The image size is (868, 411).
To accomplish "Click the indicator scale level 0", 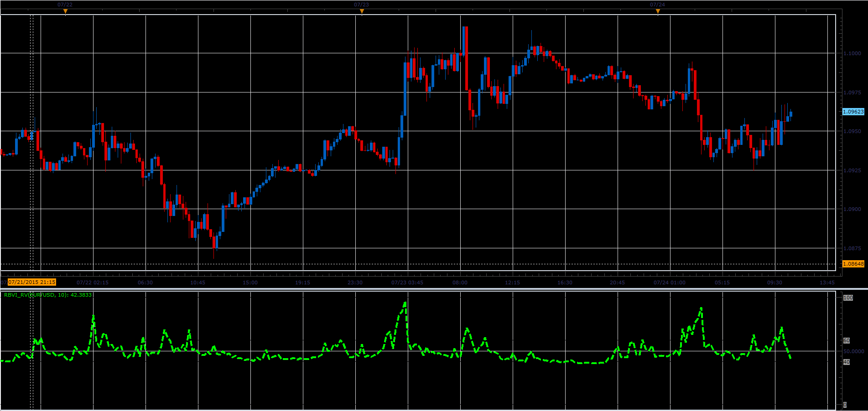I will pos(845,405).
